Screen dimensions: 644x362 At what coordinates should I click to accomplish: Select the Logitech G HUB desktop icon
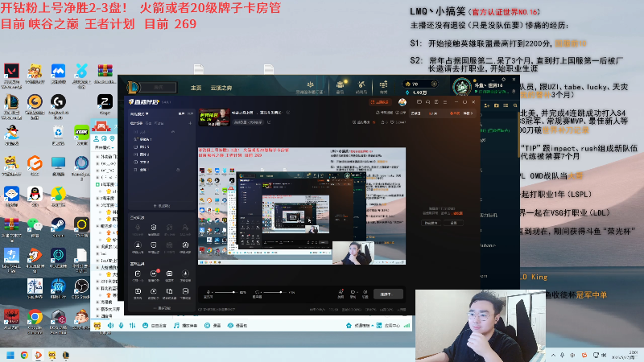coord(58,102)
